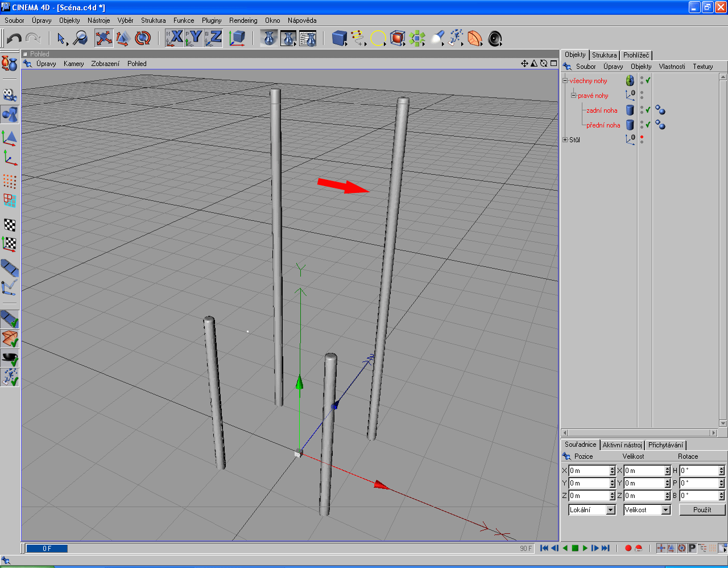Open the Pluginy menu
This screenshot has height=568, width=728.
pos(212,20)
